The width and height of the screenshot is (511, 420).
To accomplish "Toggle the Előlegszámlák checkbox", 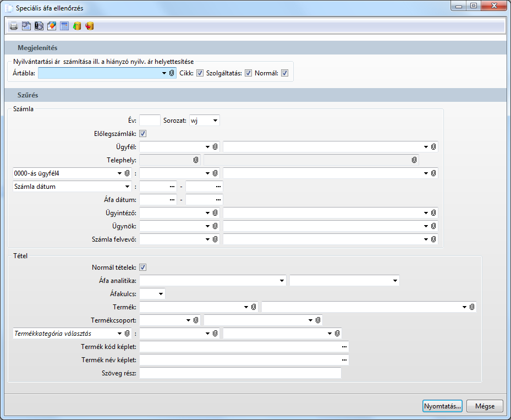I will pos(143,133).
